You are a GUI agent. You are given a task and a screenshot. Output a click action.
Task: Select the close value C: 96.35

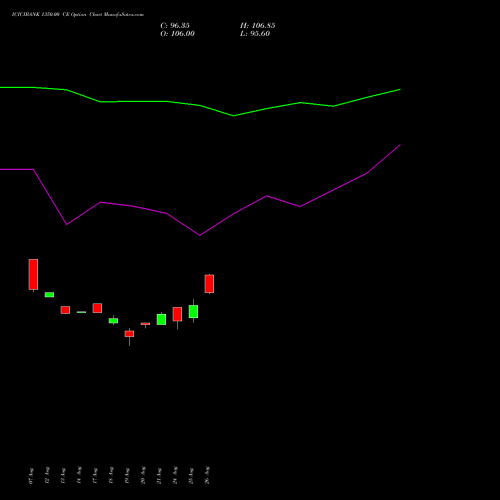coord(175,26)
